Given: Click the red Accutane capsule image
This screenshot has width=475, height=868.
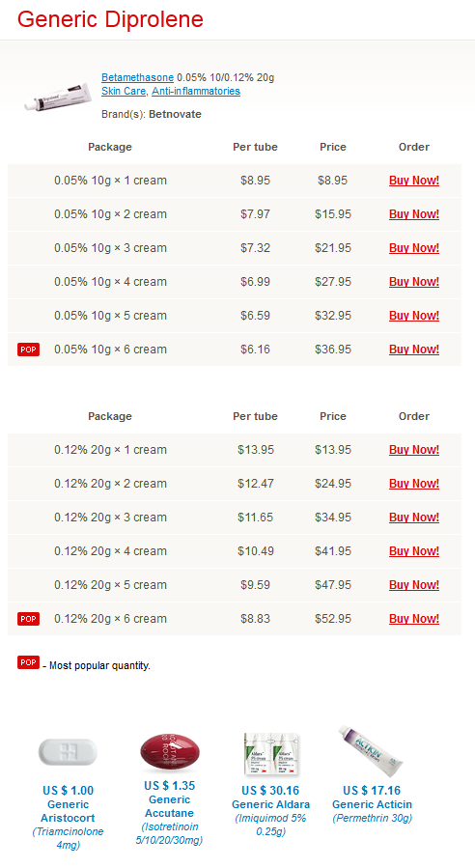Looking at the screenshot, I should pyautogui.click(x=169, y=751).
